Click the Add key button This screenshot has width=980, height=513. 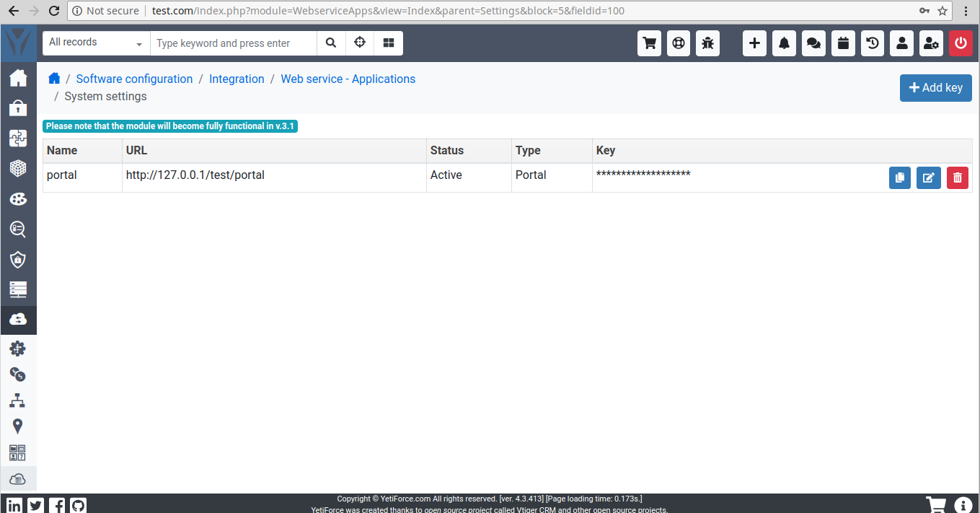click(x=935, y=87)
